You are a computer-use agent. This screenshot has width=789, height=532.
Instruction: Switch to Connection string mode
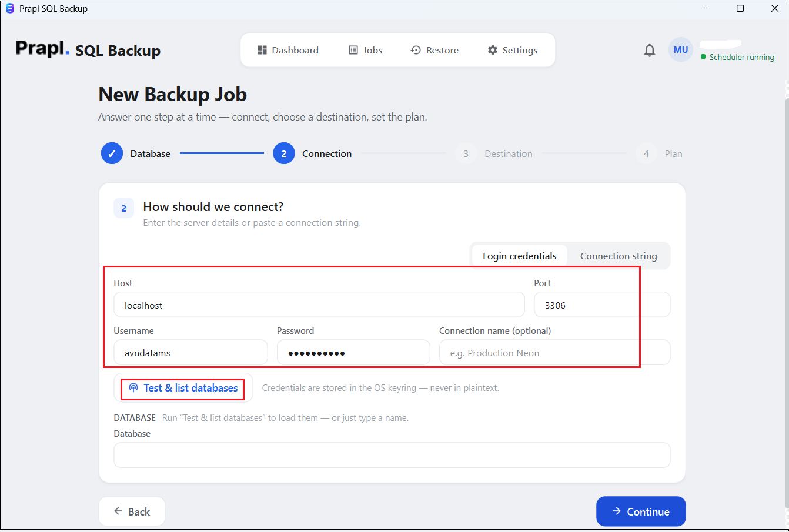click(619, 256)
